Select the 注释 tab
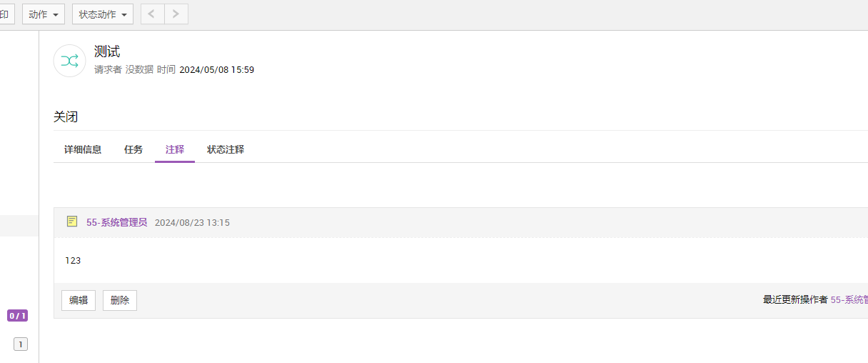 (175, 149)
